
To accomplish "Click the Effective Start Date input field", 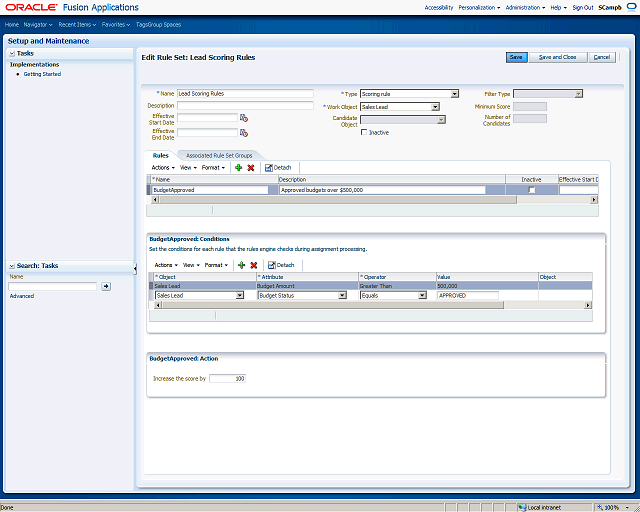I will (207, 118).
